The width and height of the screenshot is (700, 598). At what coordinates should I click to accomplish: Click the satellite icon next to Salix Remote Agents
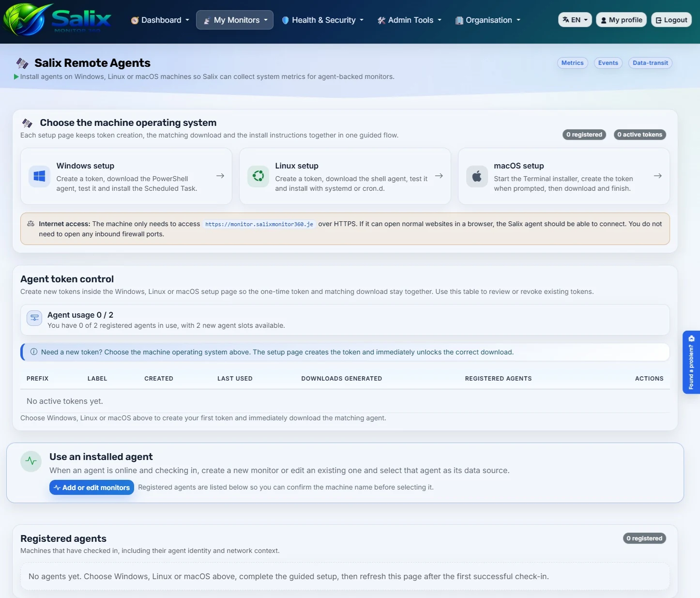pos(22,63)
